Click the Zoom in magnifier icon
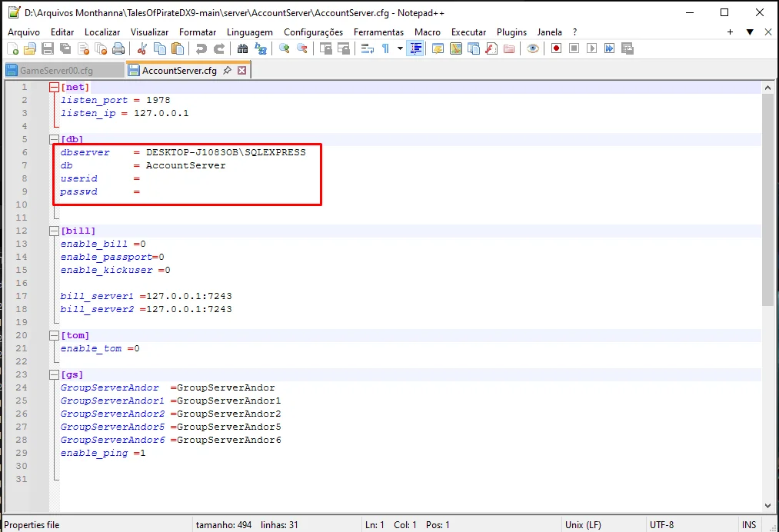Image resolution: width=779 pixels, height=532 pixels. (285, 48)
